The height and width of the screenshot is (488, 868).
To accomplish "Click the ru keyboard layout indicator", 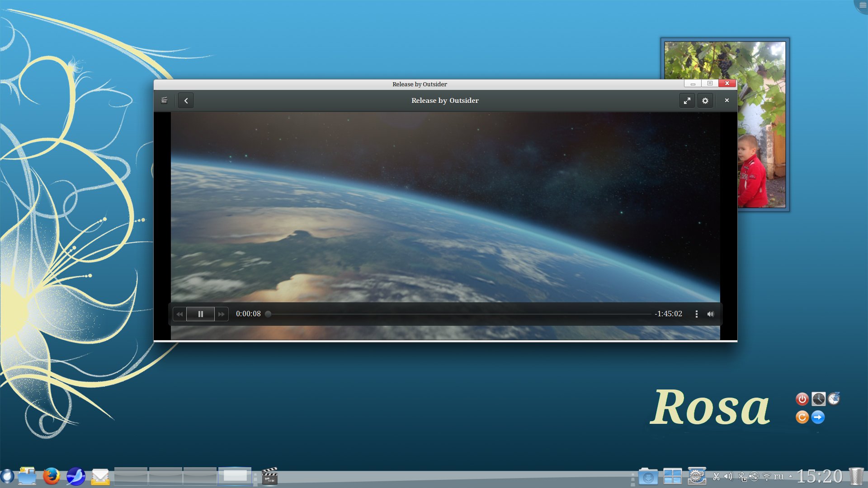I will point(778,476).
